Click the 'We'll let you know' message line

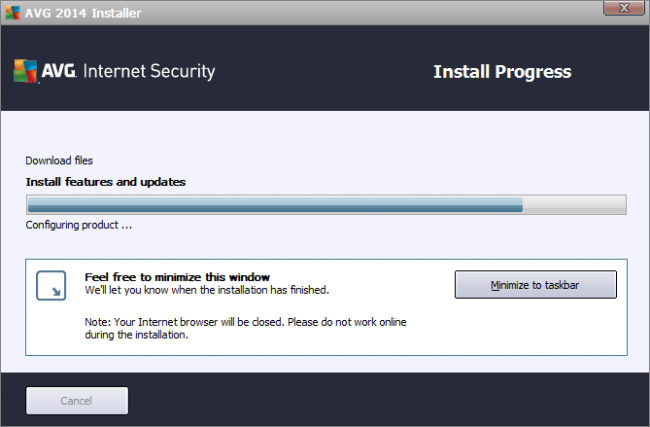point(206,290)
